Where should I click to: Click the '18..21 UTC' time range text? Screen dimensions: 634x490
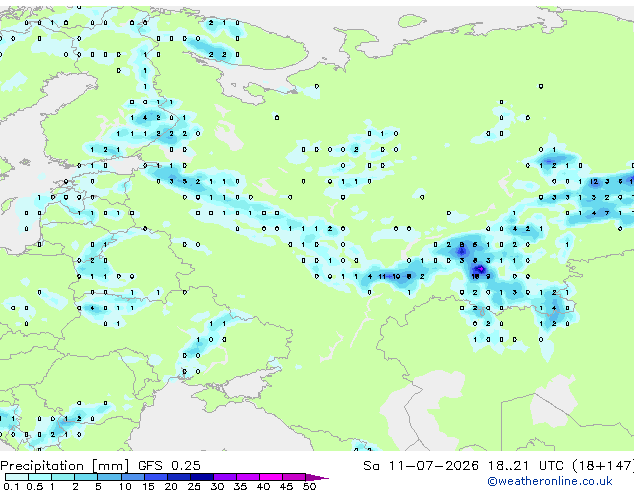click(526, 465)
